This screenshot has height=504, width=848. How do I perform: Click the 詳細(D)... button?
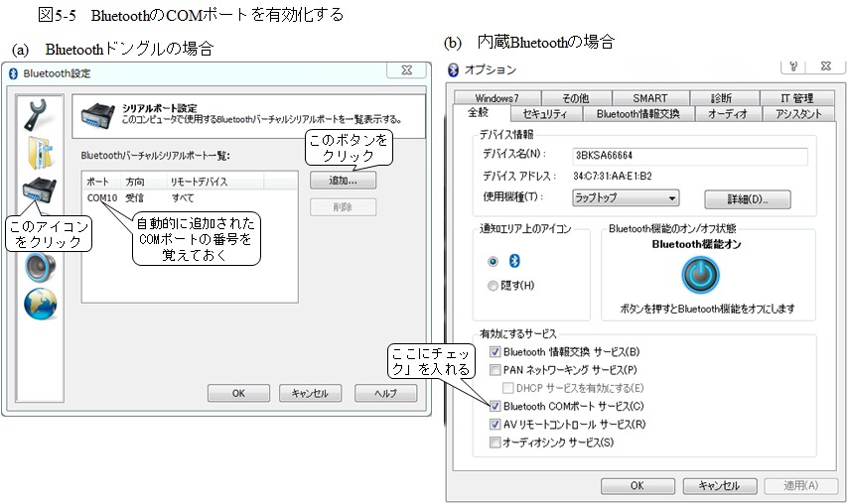tap(747, 199)
